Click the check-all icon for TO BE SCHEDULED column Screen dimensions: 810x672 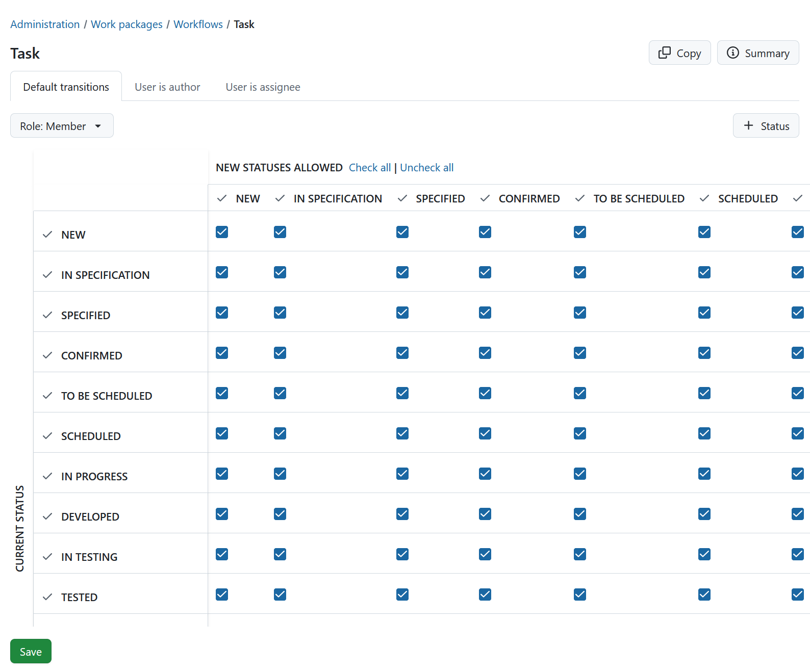580,198
